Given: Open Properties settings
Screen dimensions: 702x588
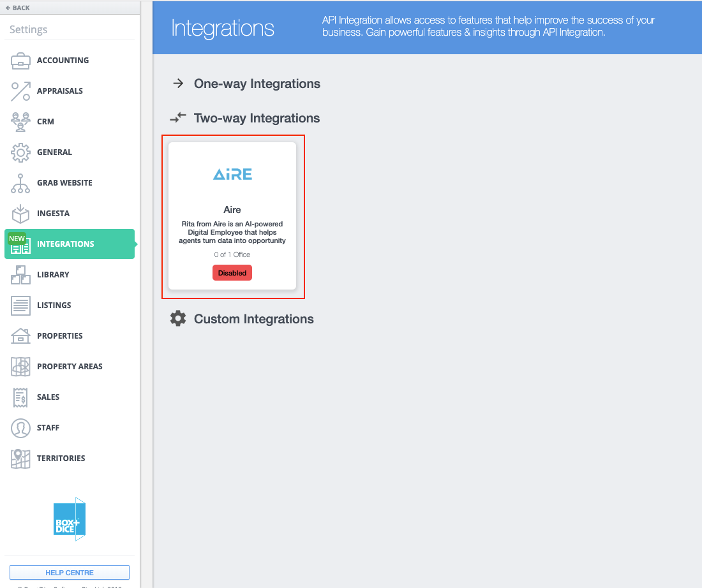Looking at the screenshot, I should [60, 336].
